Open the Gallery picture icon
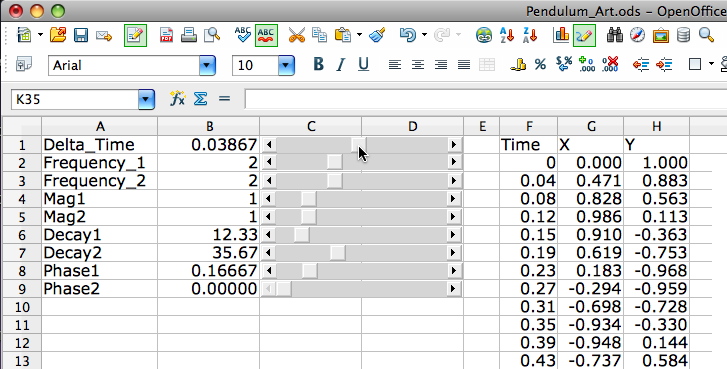727x369 pixels. click(x=661, y=35)
